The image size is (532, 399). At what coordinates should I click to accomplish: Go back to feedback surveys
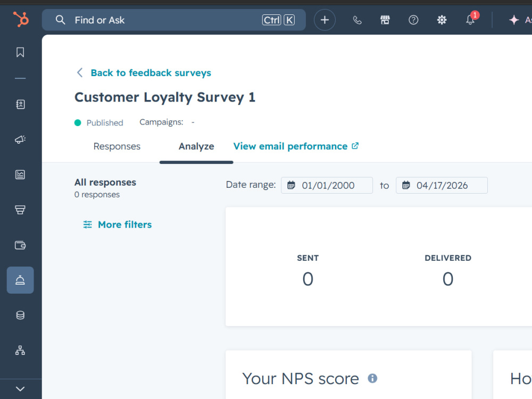151,73
